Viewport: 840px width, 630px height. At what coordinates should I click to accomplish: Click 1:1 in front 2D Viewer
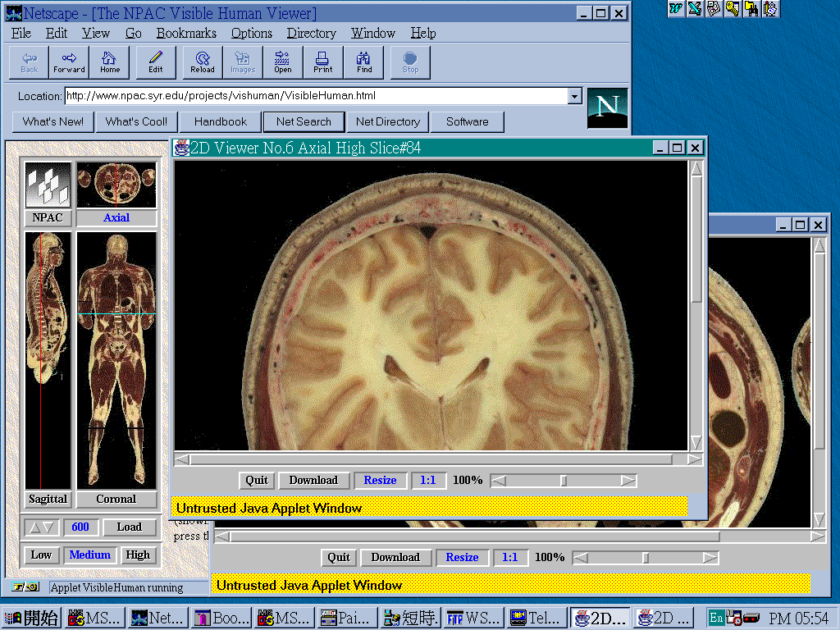click(x=427, y=481)
